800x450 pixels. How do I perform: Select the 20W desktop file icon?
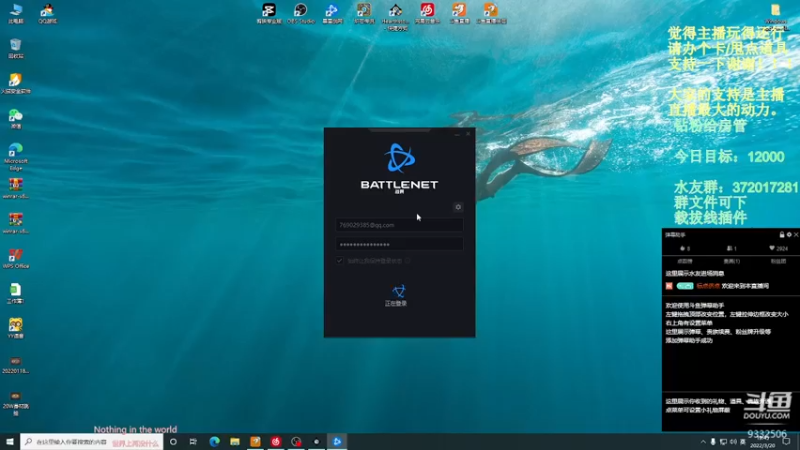[x=16, y=403]
